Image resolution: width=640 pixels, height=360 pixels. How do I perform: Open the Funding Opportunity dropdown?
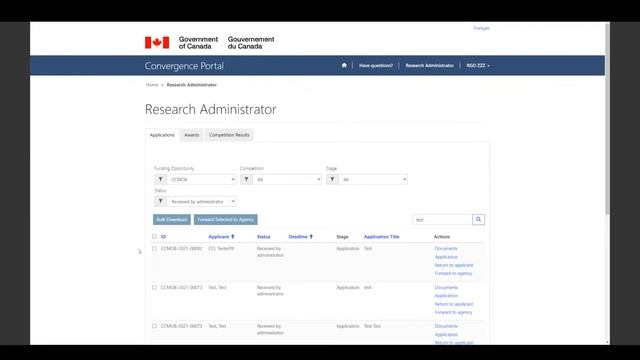coord(201,179)
